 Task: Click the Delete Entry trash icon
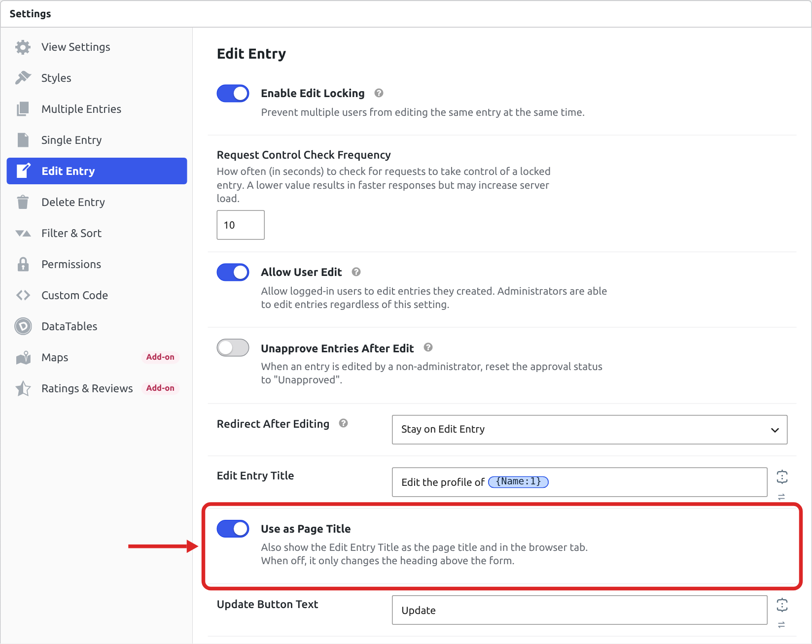(23, 202)
